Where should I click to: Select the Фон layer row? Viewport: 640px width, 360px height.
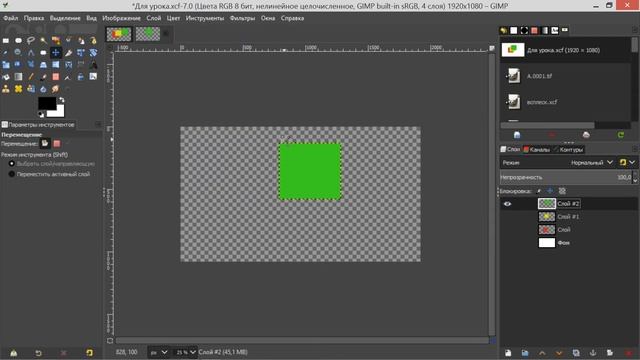click(569, 243)
